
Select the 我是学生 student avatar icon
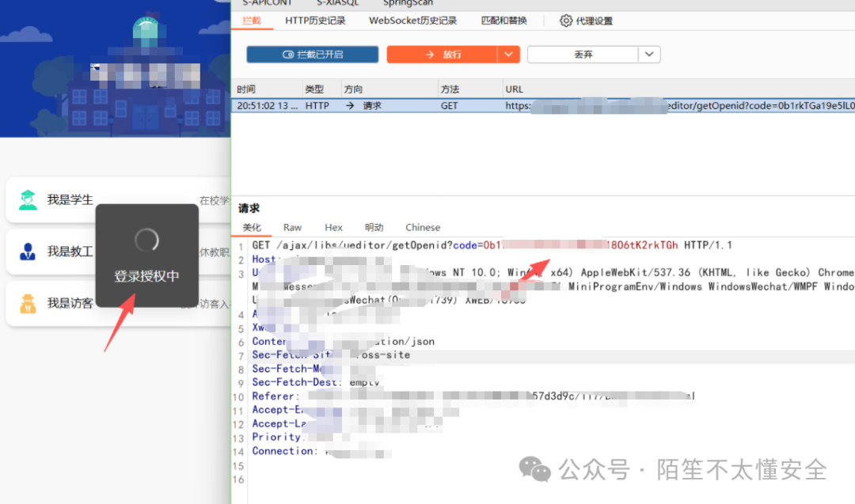click(x=27, y=199)
